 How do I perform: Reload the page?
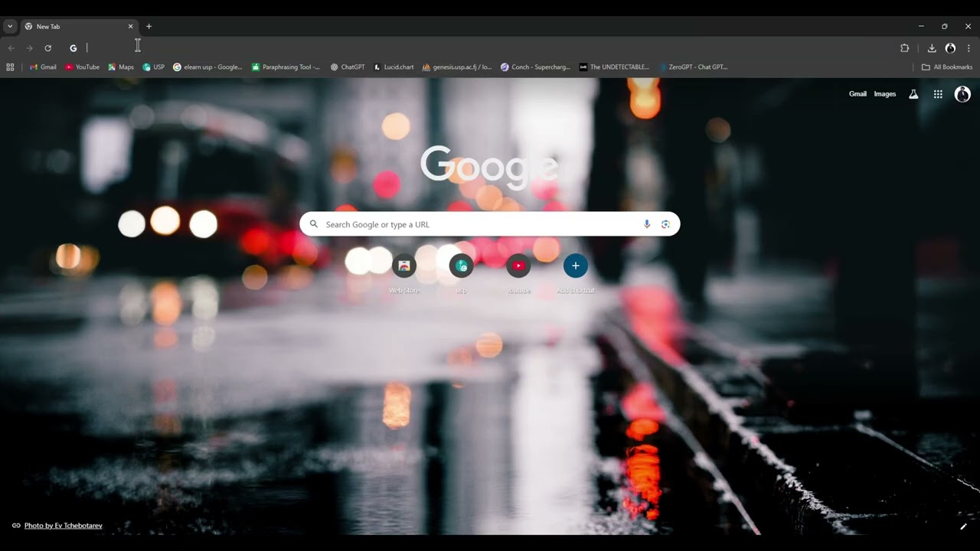tap(47, 48)
